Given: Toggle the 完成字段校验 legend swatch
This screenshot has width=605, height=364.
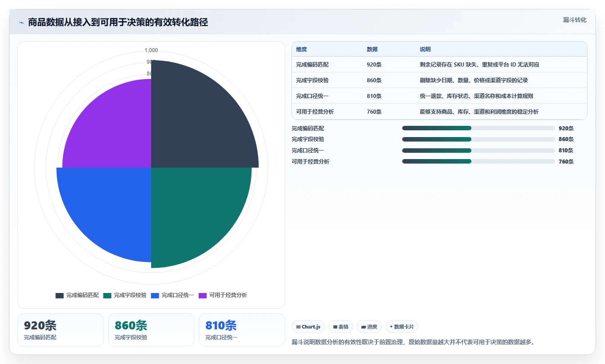Looking at the screenshot, I should (x=107, y=295).
